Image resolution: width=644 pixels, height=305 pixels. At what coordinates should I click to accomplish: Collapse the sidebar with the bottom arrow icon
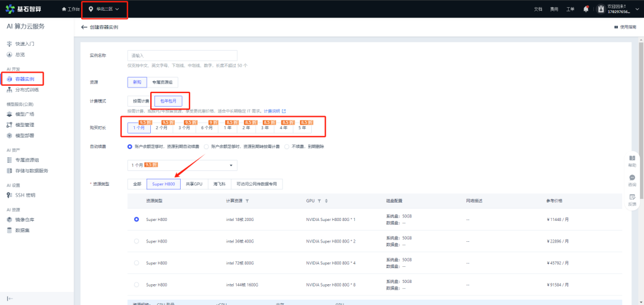click(x=10, y=298)
